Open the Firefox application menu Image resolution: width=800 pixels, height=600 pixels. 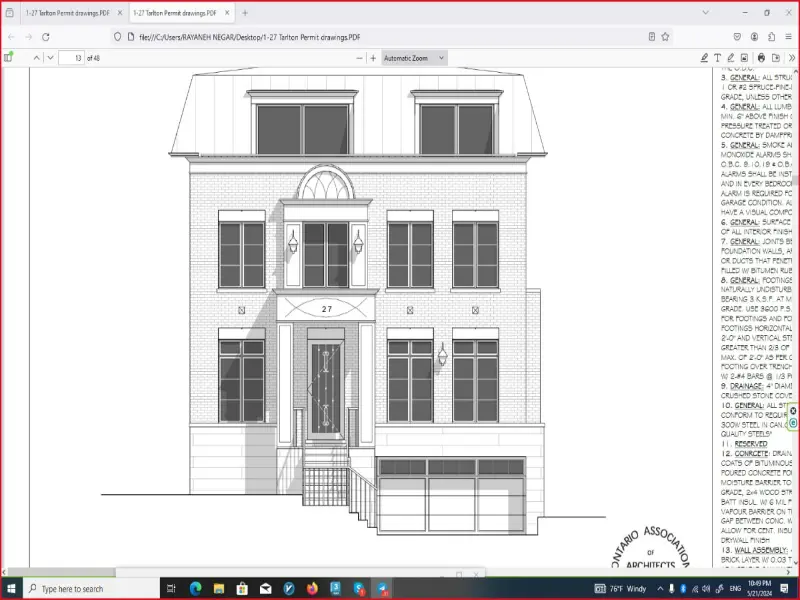788,36
